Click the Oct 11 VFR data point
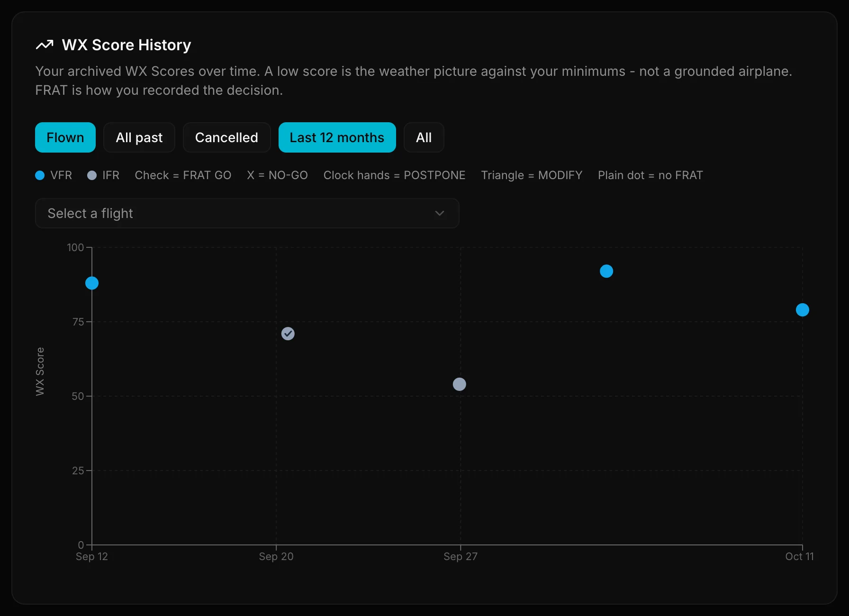 tap(803, 310)
